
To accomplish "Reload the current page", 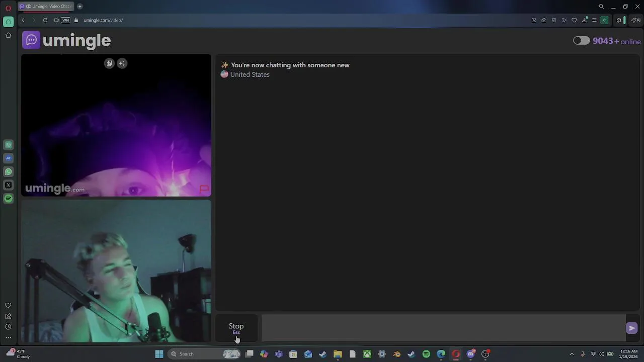I will (x=45, y=20).
